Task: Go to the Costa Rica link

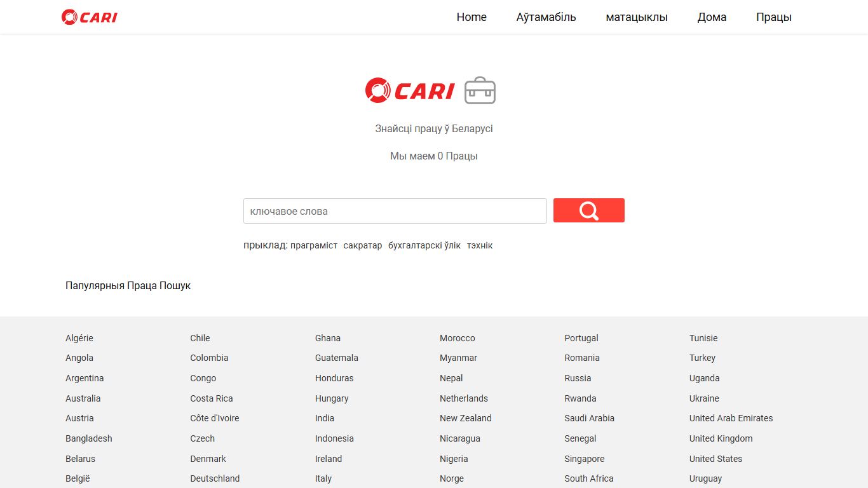Action: pyautogui.click(x=212, y=398)
